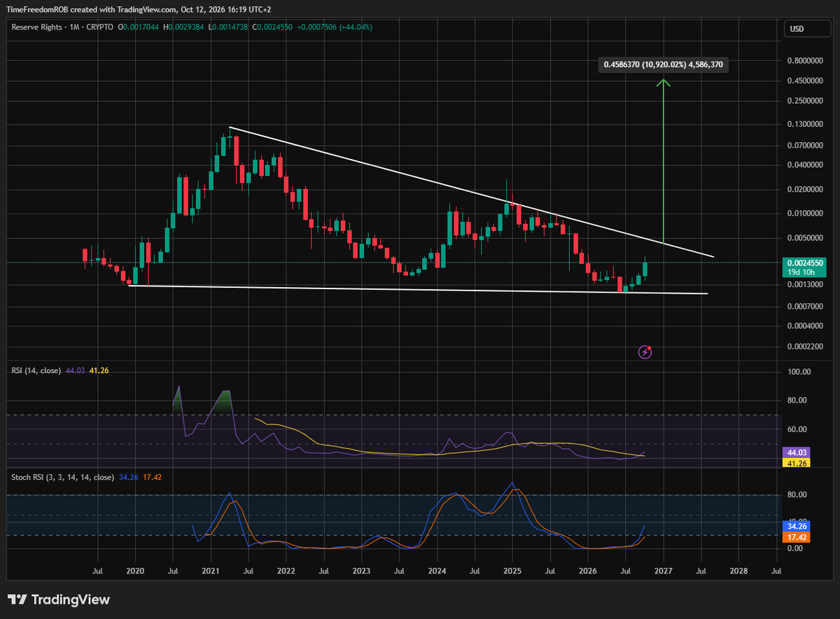This screenshot has width=840, height=619.
Task: Click the 2025 label on time axis
Action: click(x=512, y=572)
